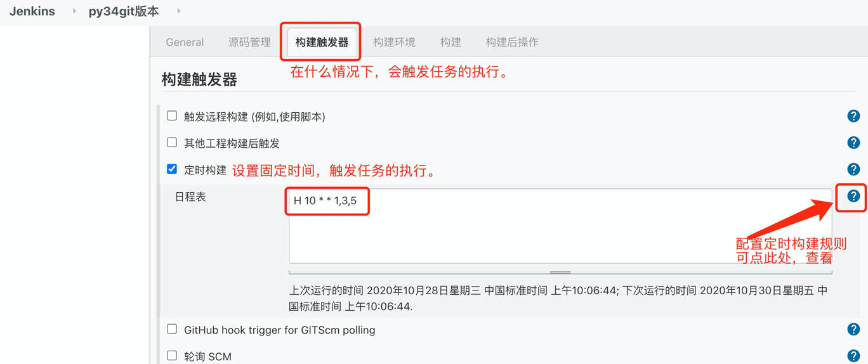Viewport: 868px width, 364px height.
Task: Click the 日程表 textarea resize handle
Action: (560, 272)
